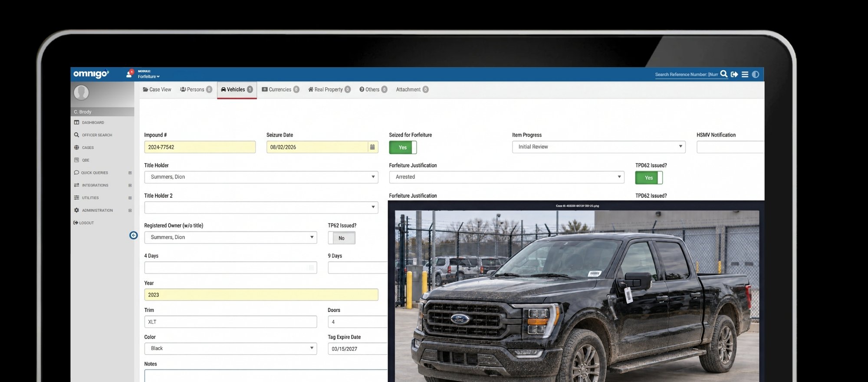Image resolution: width=868 pixels, height=382 pixels.
Task: Open the Registered Owner dropdown
Action: pyautogui.click(x=231, y=237)
